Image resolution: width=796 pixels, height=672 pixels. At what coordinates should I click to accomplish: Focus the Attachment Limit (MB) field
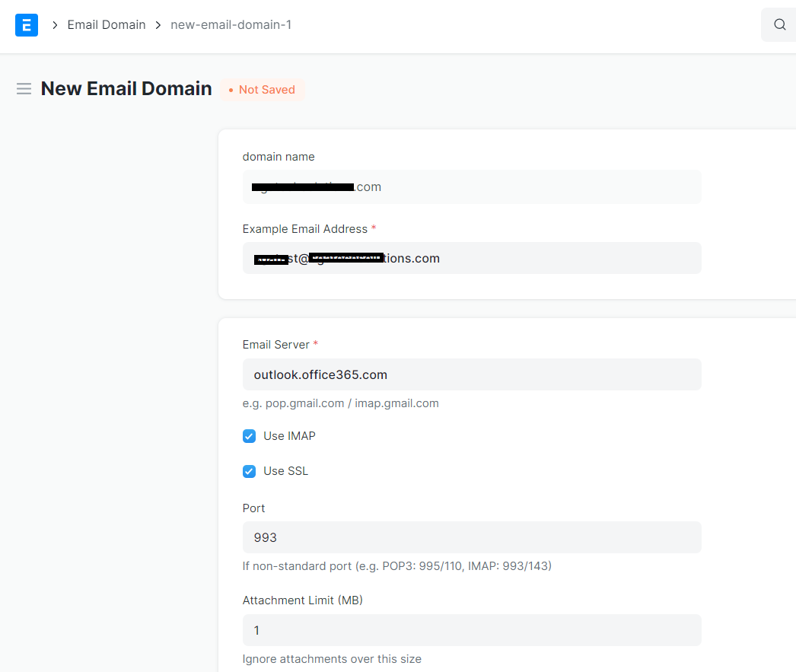tap(472, 630)
